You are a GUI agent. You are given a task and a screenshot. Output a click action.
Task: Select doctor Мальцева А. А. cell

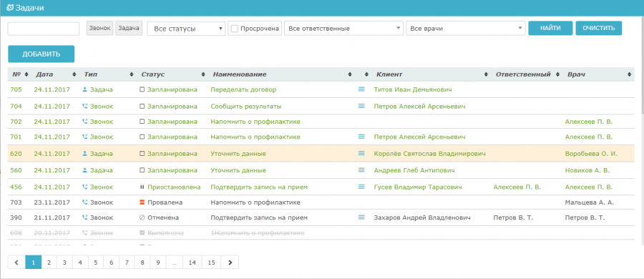click(x=590, y=202)
